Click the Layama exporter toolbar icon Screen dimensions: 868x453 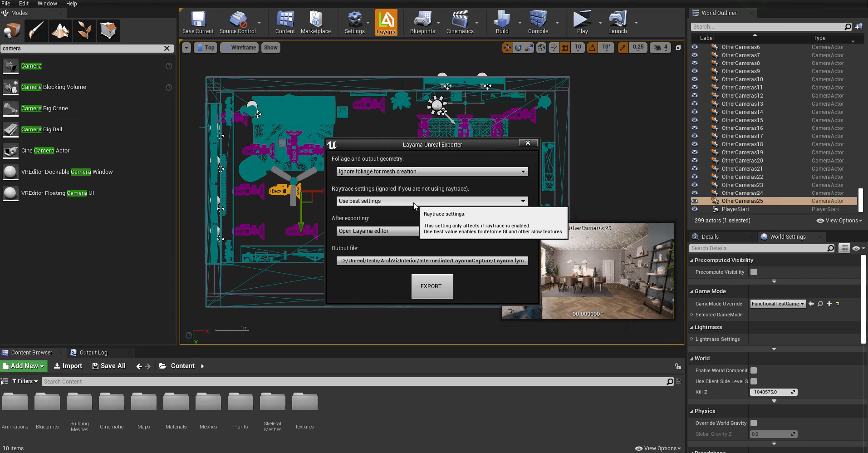click(386, 22)
